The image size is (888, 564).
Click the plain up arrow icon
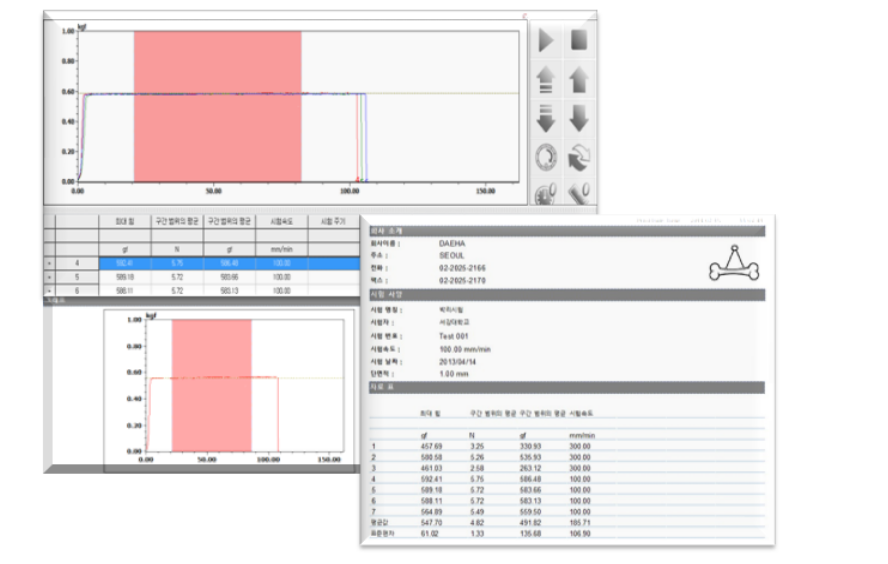pos(579,80)
